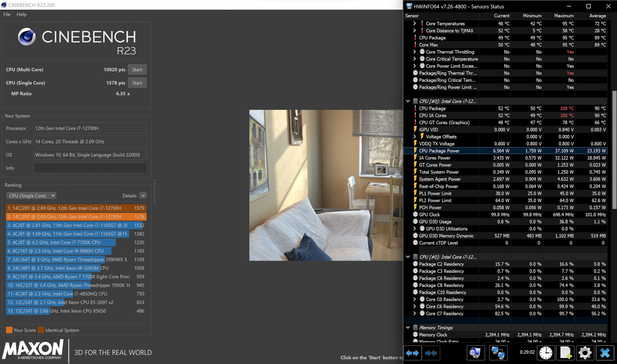Click the Maximum column header in HWiNFO
Viewport: 617px width, 364px height.
tap(563, 16)
